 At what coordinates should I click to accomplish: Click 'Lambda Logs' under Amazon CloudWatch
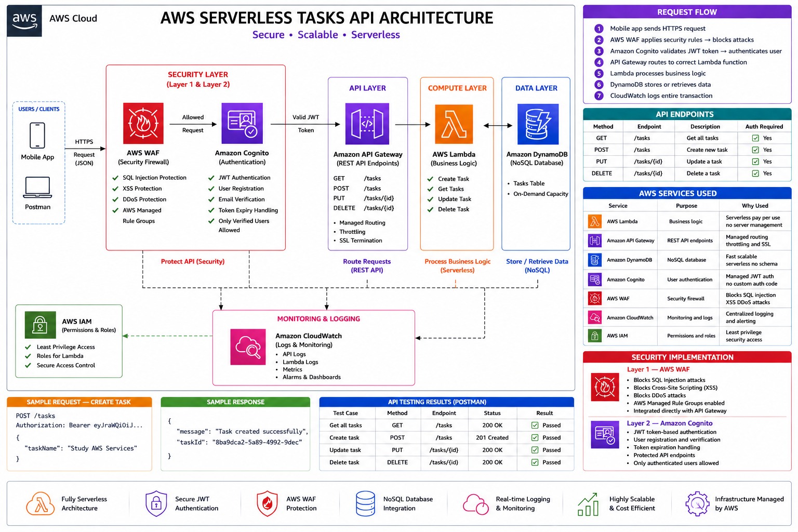[300, 362]
